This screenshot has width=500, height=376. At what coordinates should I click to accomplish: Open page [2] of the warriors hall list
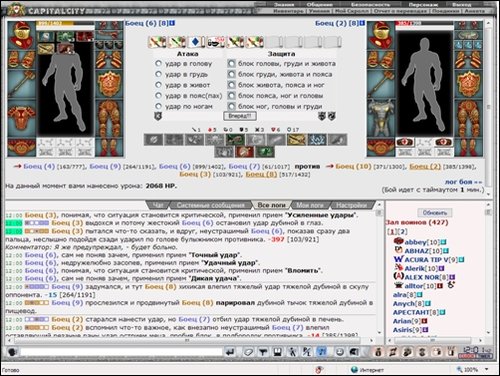[403, 231]
